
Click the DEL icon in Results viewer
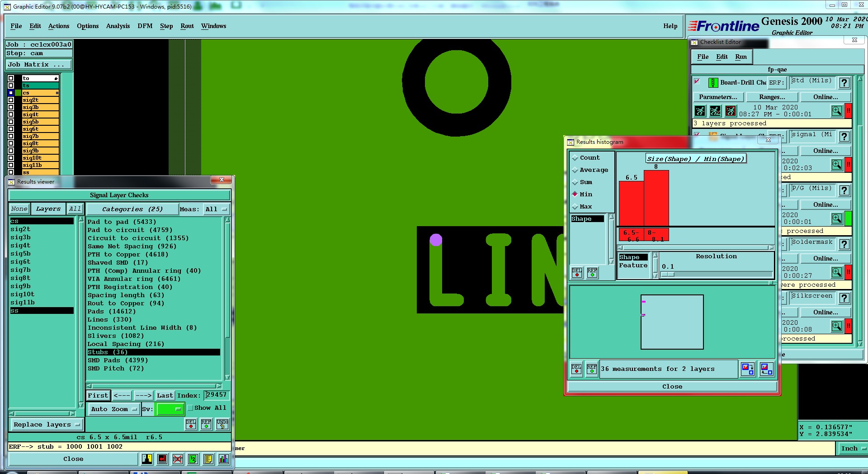(191, 424)
